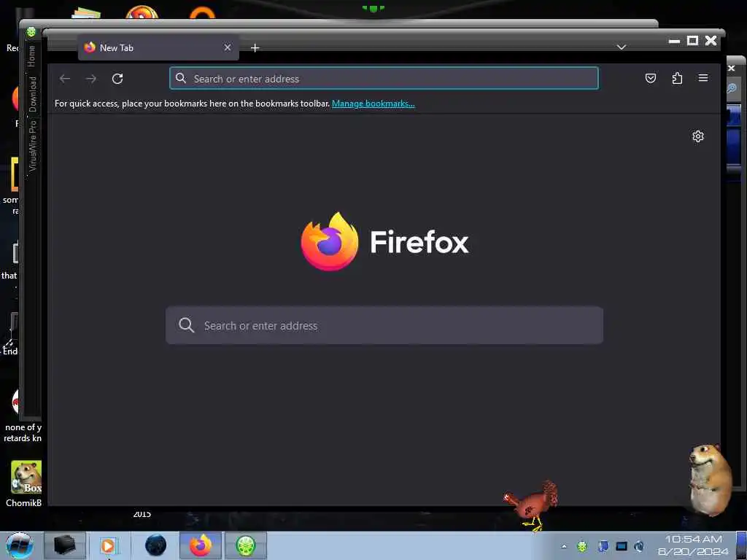Open the Extensions puzzle-piece icon
This screenshot has height=560, width=747.
[x=677, y=78]
